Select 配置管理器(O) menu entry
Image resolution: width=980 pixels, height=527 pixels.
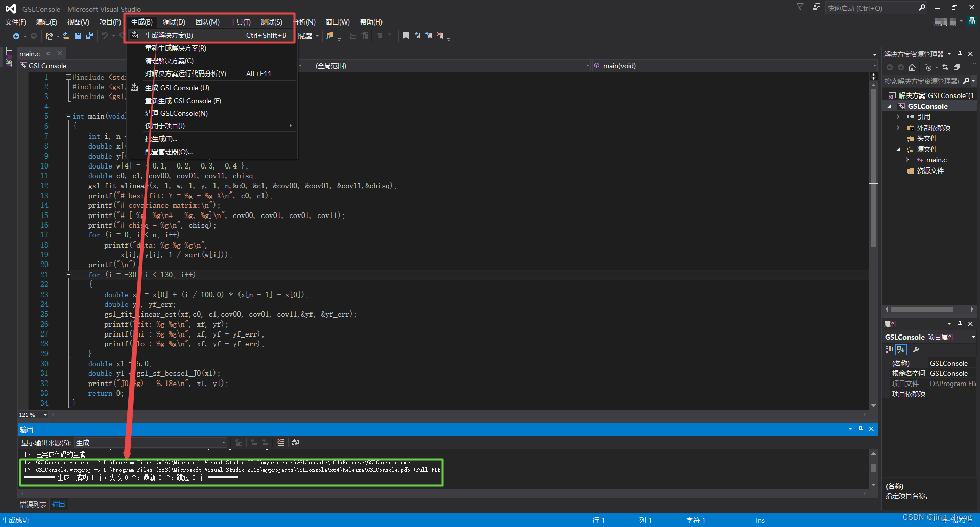click(x=211, y=152)
